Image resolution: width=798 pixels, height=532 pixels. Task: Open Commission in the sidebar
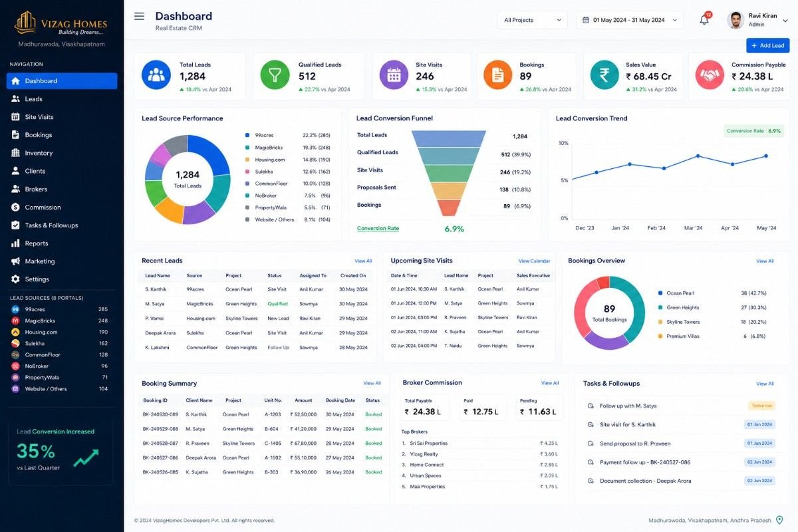click(62, 207)
